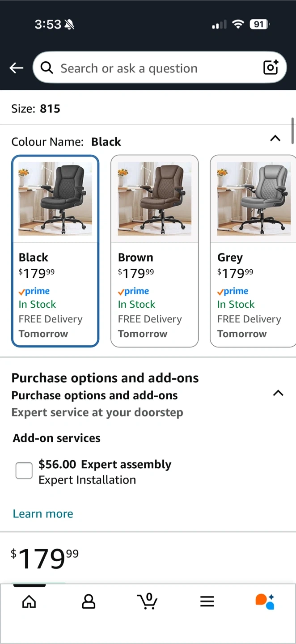Collapse Purchase options and add-ons section
The width and height of the screenshot is (296, 644).
coord(278,393)
